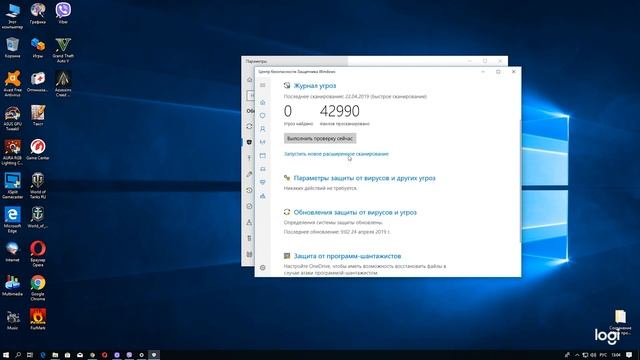640x360 pixels.
Task: Open Assassin's Creed desktop shortcut
Action: (x=63, y=84)
